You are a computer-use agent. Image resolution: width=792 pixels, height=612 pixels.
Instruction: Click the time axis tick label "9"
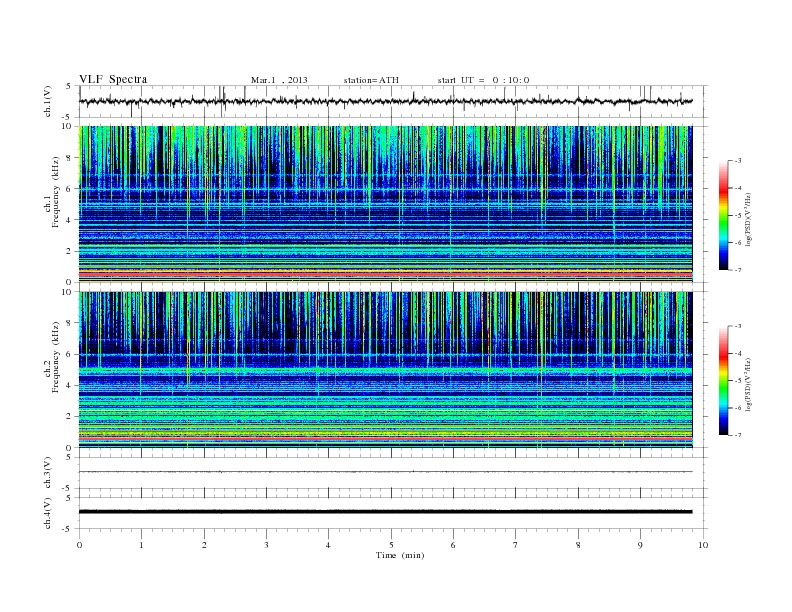point(640,545)
